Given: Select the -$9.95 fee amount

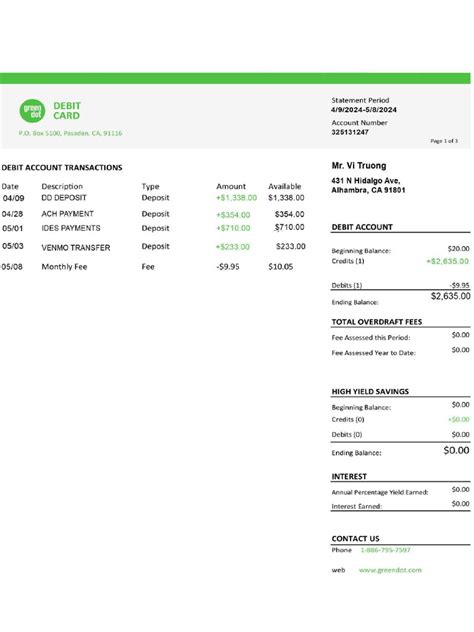Looking at the screenshot, I should click(228, 266).
